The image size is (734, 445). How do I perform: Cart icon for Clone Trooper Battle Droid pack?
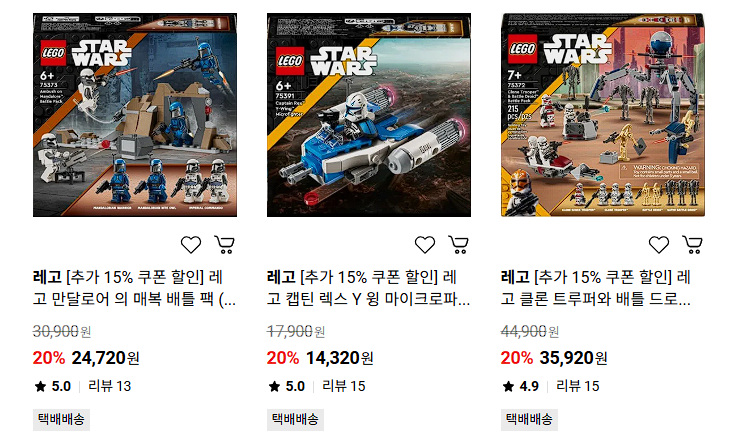coord(693,245)
